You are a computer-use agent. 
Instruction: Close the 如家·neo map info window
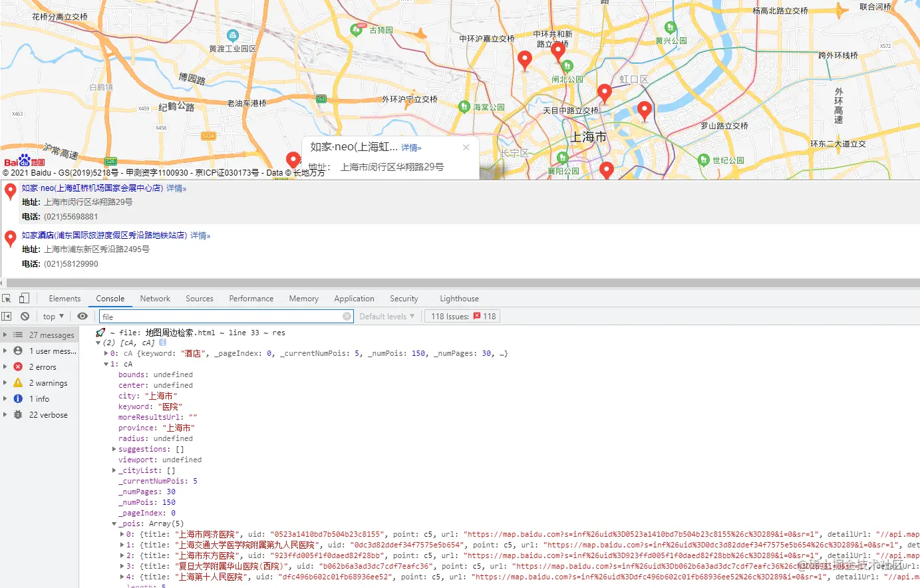click(466, 148)
